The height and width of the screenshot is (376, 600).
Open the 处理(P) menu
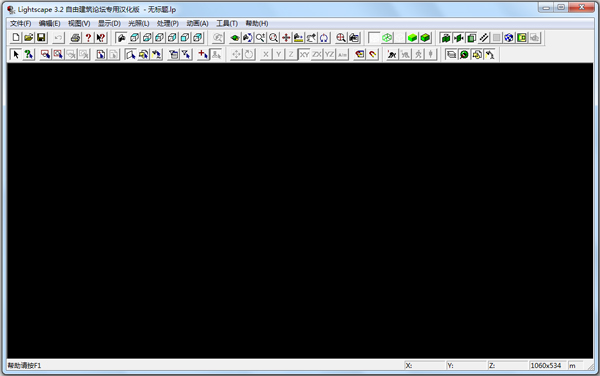click(x=168, y=23)
